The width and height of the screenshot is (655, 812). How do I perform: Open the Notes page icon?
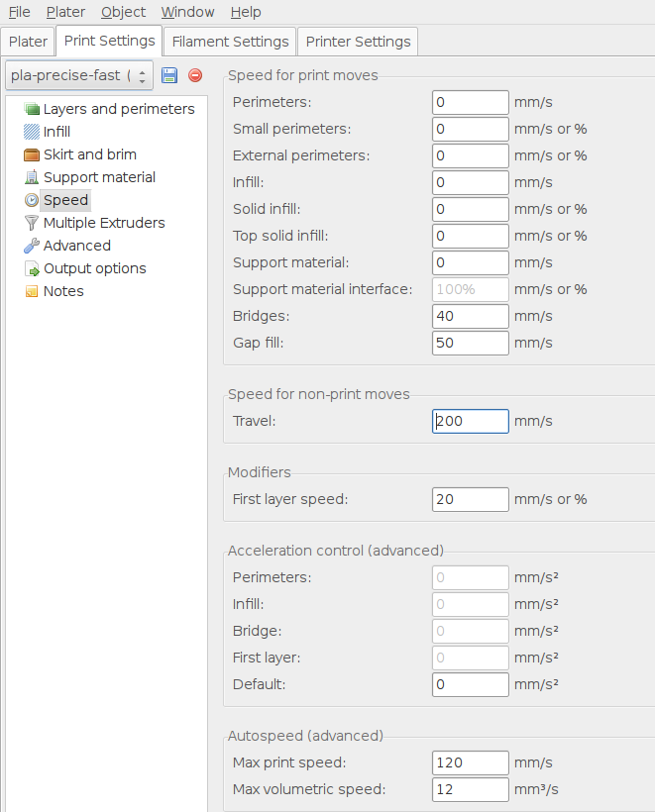[x=32, y=291]
